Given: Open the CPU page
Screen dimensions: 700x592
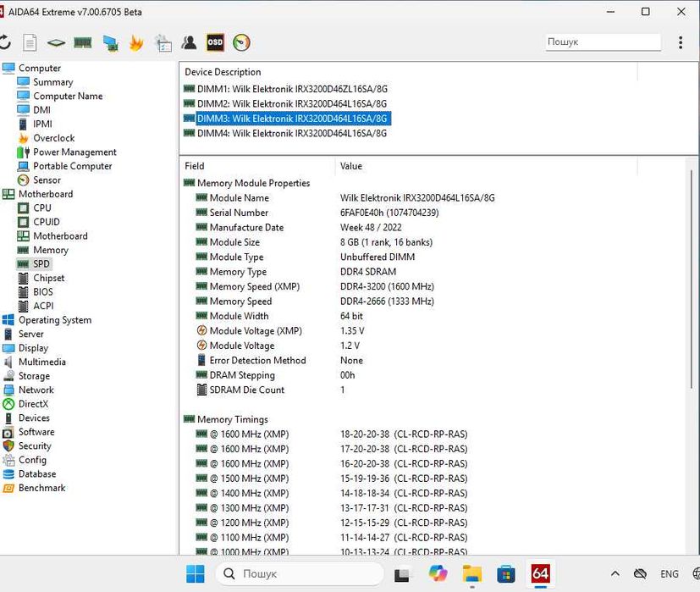Looking at the screenshot, I should point(42,207).
